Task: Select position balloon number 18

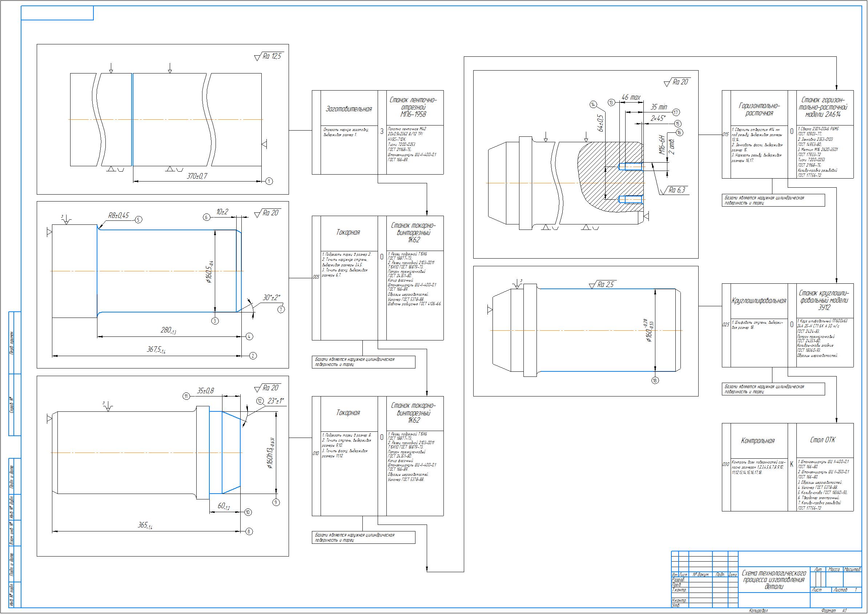Action: pos(655,380)
